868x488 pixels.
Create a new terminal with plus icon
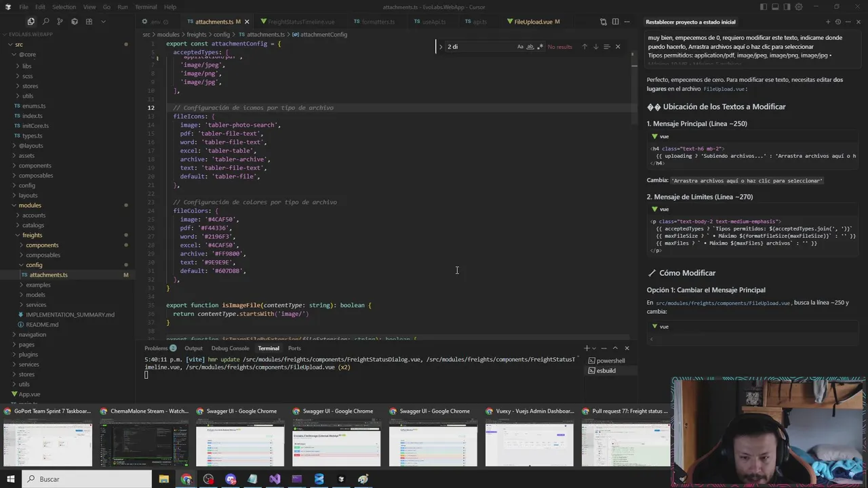click(x=587, y=348)
